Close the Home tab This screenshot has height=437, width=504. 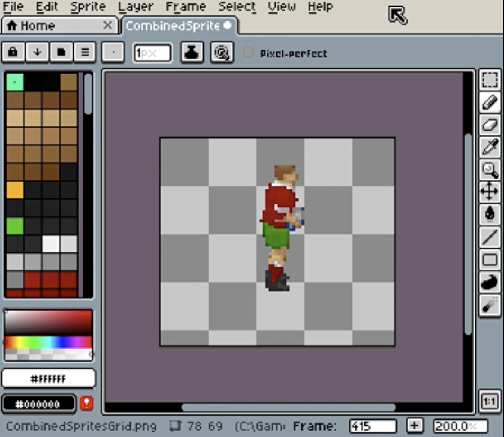click(x=107, y=26)
